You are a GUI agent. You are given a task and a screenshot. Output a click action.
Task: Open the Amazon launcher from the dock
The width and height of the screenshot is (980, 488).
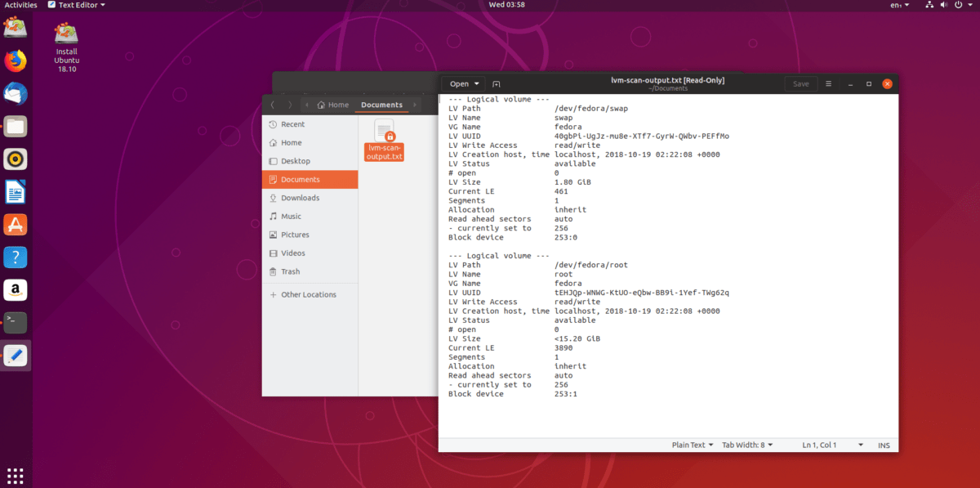coord(16,289)
